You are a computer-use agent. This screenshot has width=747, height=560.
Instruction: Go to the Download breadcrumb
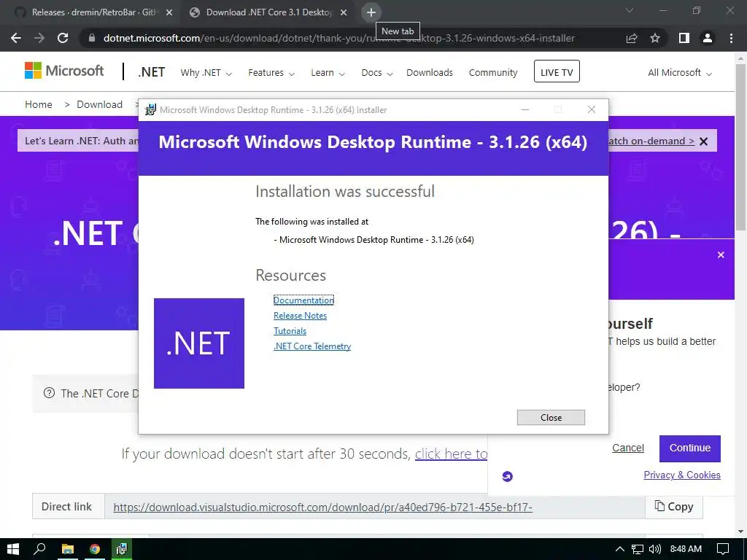coord(99,104)
